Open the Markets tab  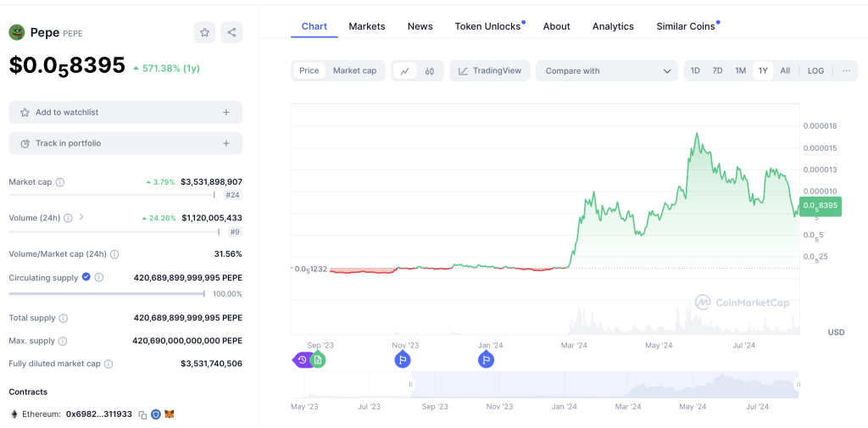click(366, 26)
